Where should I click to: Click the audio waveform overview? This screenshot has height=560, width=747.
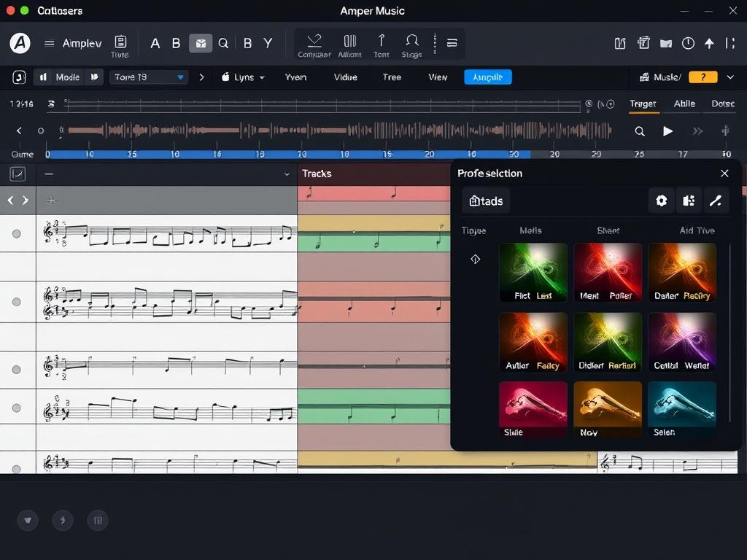pyautogui.click(x=339, y=130)
